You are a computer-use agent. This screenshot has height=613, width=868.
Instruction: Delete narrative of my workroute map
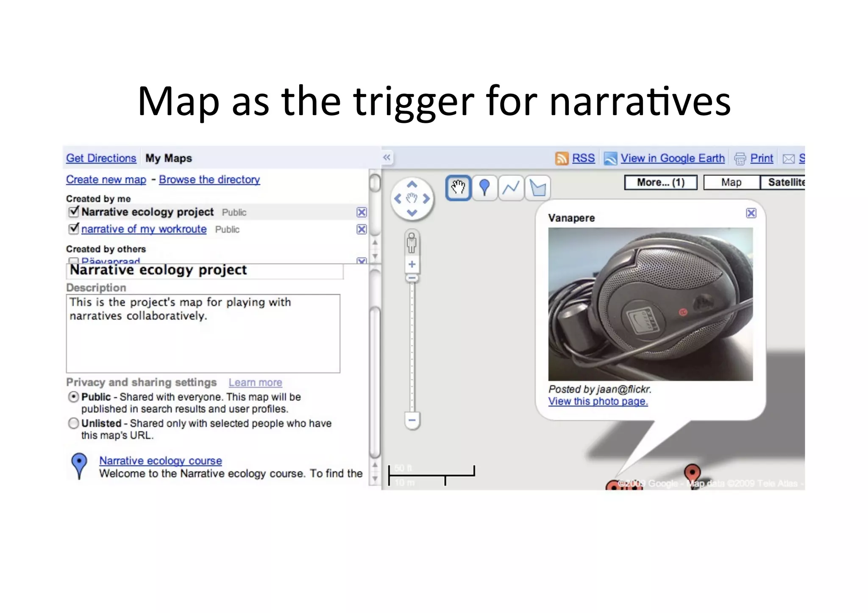pos(362,229)
